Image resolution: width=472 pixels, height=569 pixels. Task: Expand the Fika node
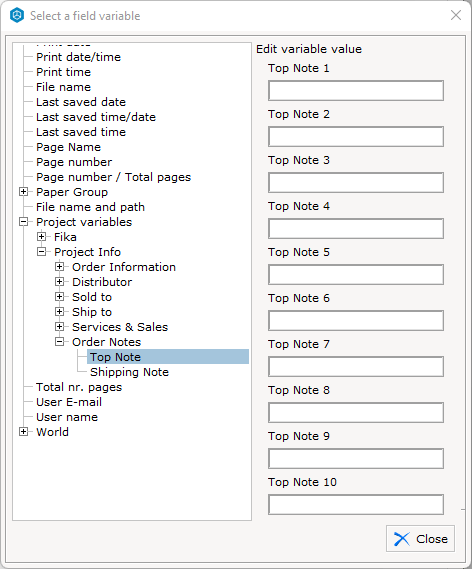[41, 237]
